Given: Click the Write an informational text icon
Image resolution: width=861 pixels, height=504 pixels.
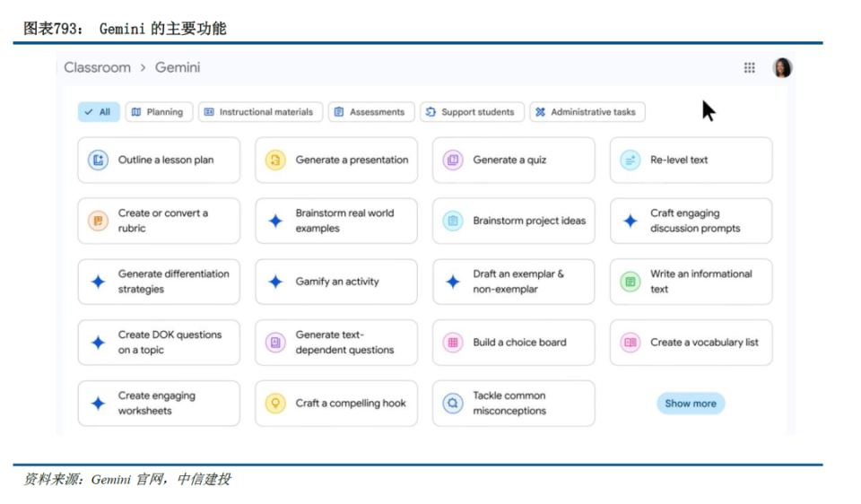Looking at the screenshot, I should tap(630, 282).
